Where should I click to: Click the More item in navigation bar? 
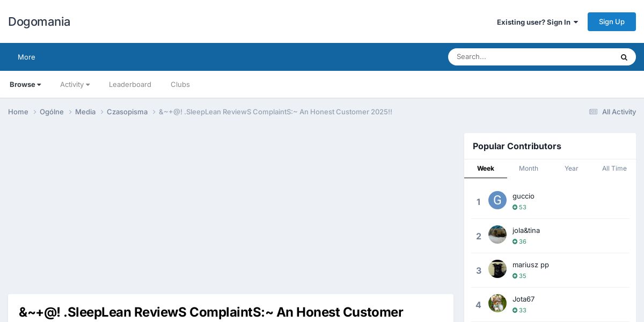coord(26,57)
